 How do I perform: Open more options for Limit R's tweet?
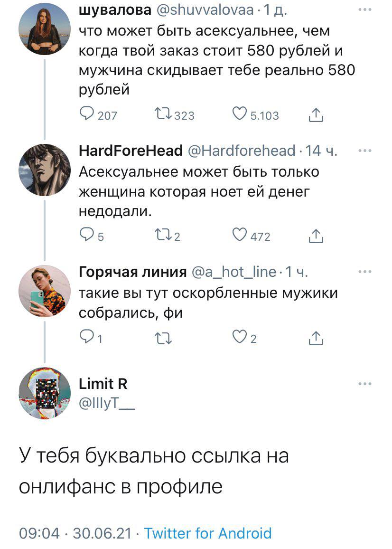pos(364,384)
